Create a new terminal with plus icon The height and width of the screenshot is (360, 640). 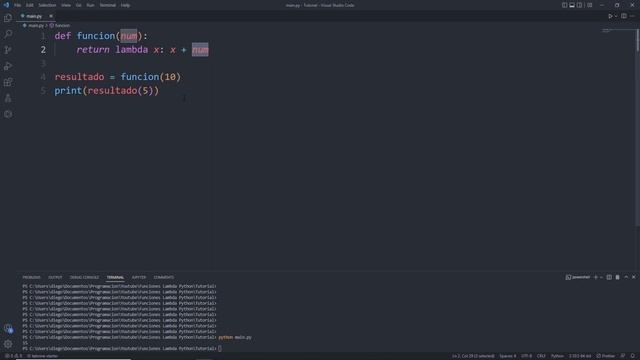(x=596, y=277)
